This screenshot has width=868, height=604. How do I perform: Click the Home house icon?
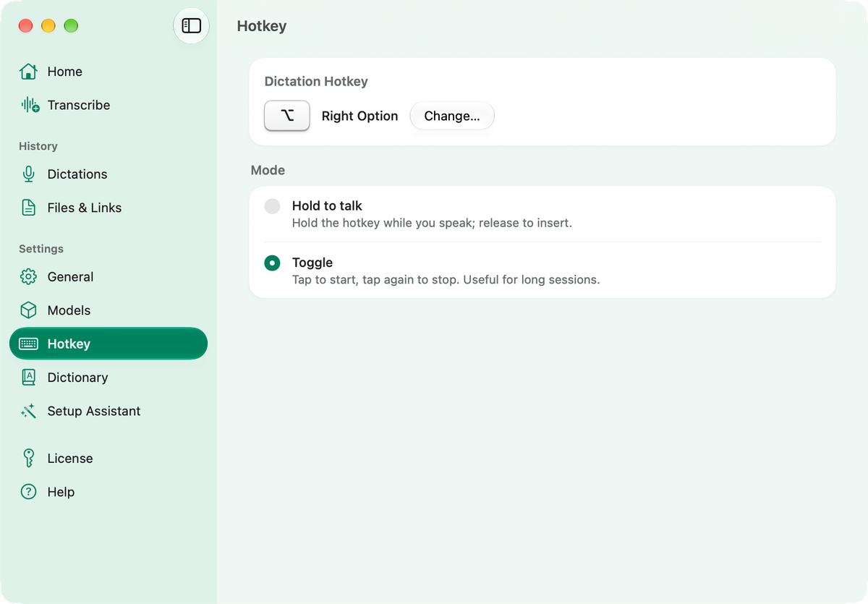click(x=28, y=72)
